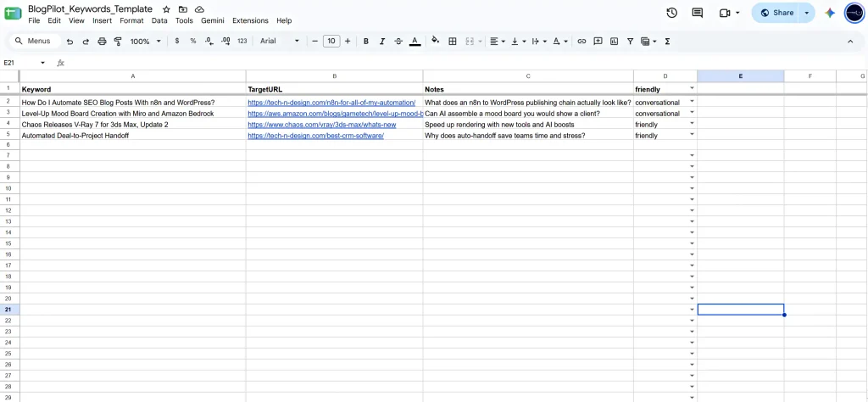Open the zoom 100% dropdown

pyautogui.click(x=145, y=41)
